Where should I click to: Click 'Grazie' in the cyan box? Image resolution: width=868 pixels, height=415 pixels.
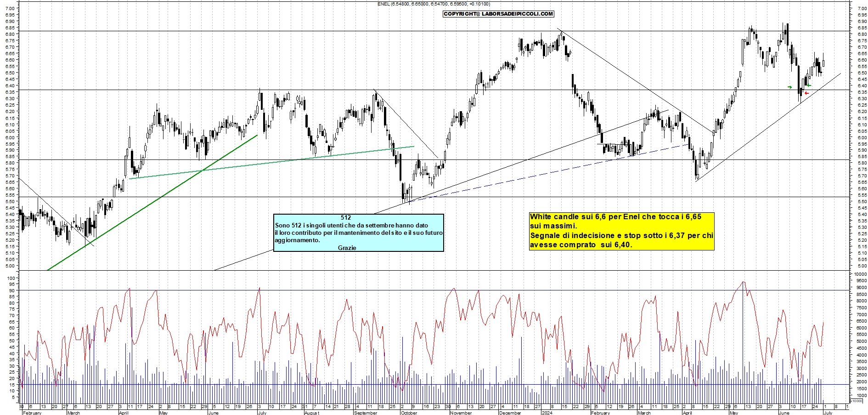click(347, 248)
